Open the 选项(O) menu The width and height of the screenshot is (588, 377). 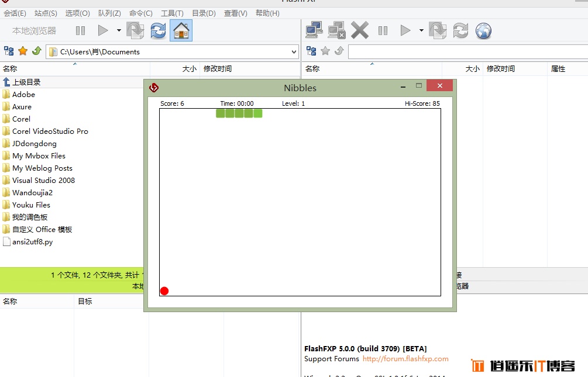[78, 13]
